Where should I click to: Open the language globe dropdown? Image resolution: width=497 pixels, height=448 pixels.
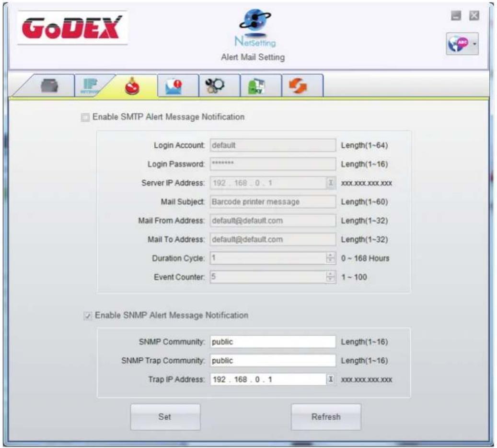click(462, 44)
